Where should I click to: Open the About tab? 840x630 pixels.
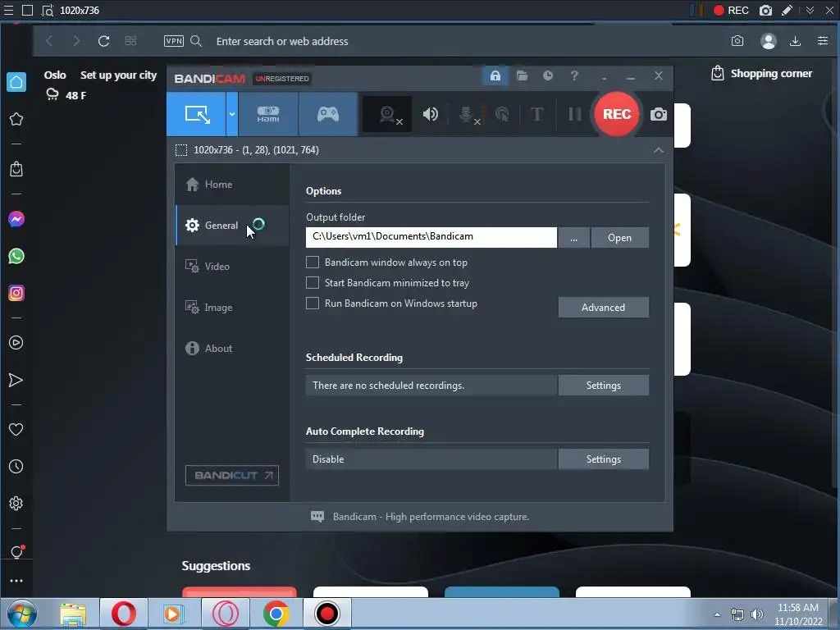coord(232,348)
